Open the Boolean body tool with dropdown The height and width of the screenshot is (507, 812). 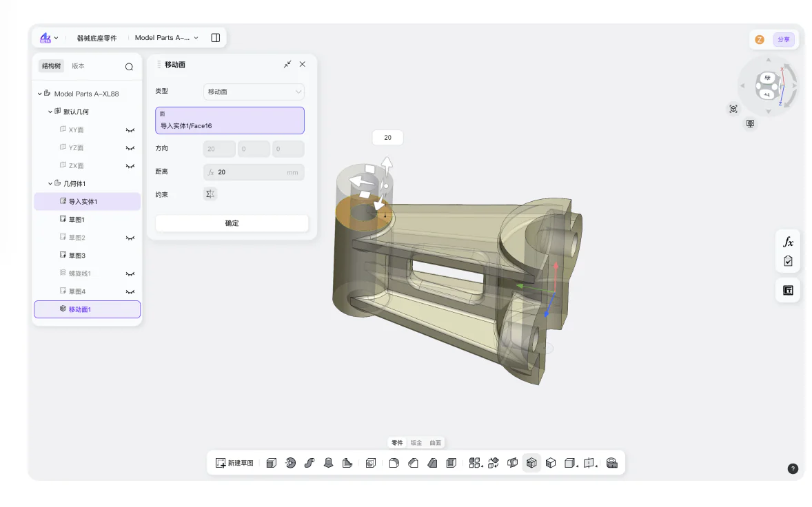(x=571, y=463)
